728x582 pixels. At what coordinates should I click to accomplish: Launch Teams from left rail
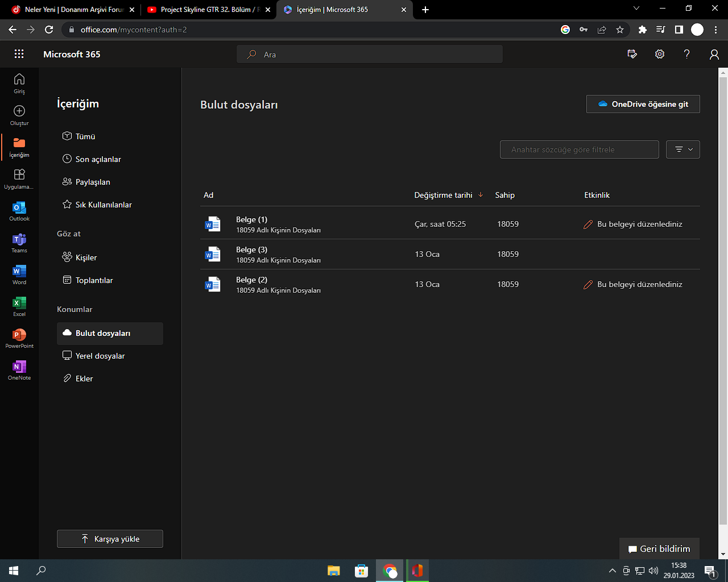click(19, 243)
